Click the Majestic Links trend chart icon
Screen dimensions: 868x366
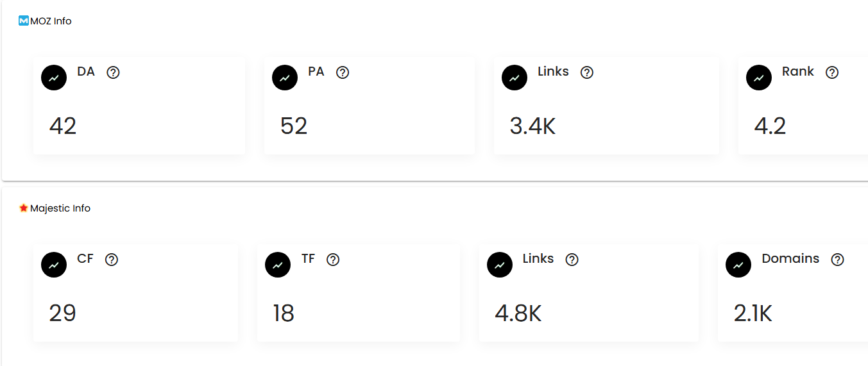pos(500,265)
